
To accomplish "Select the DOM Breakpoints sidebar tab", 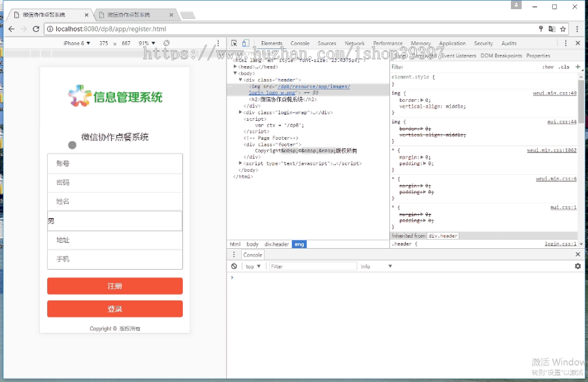I will tap(501, 56).
